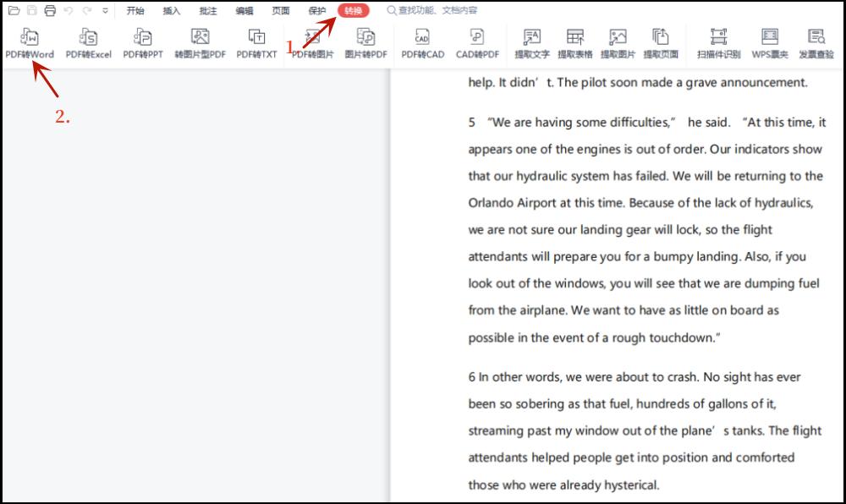This screenshot has height=504, width=846.
Task: Click the line 'appears one of the engines is out'
Action: pyautogui.click(x=645, y=150)
